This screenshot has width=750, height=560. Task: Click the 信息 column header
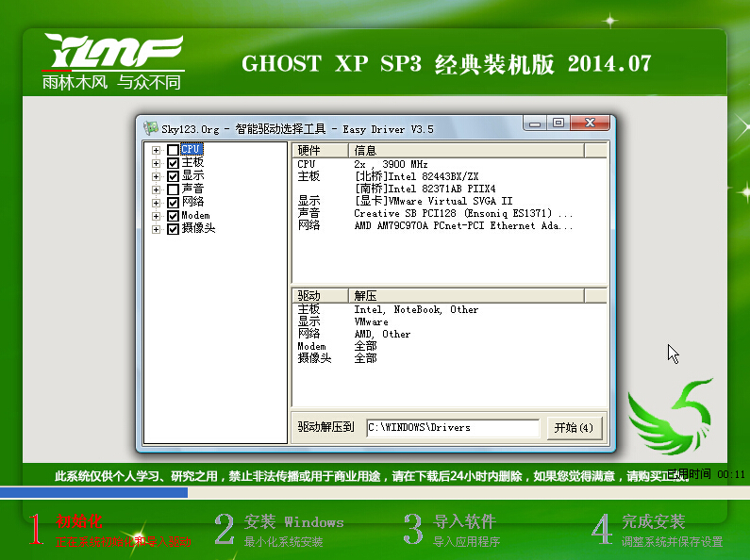pyautogui.click(x=466, y=151)
